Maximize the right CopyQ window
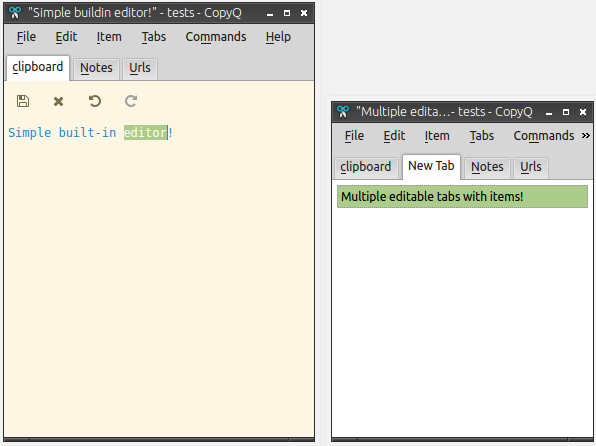 click(566, 112)
